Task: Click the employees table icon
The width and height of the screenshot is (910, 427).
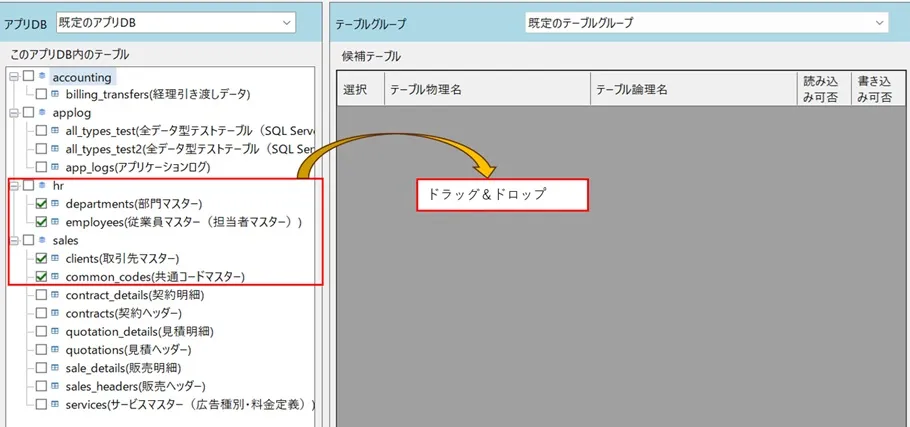Action: click(x=55, y=222)
